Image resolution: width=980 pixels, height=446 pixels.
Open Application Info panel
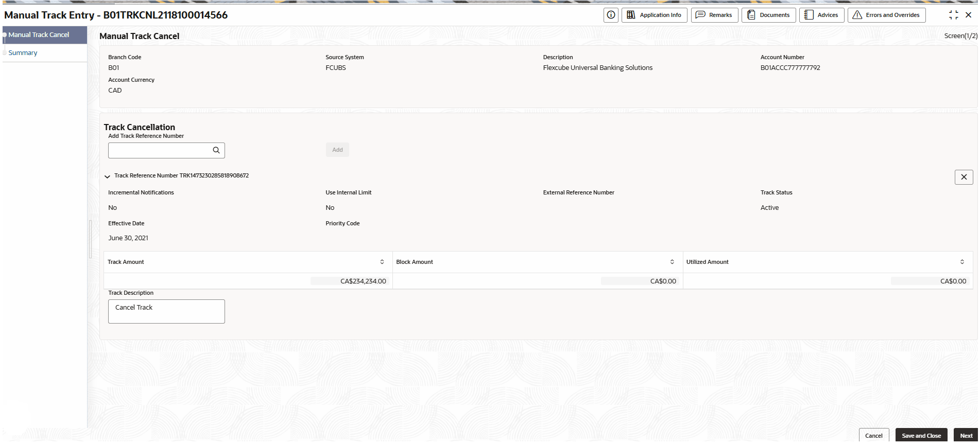point(654,15)
